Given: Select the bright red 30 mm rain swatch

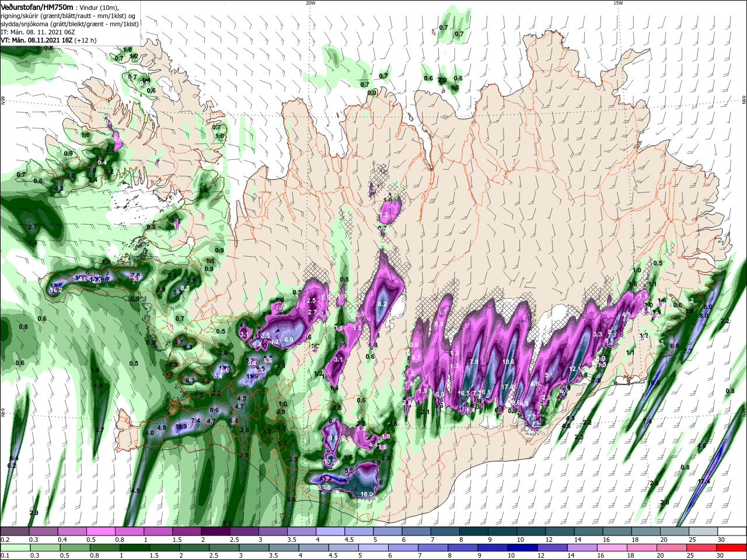Looking at the screenshot, I should click(x=732, y=548).
